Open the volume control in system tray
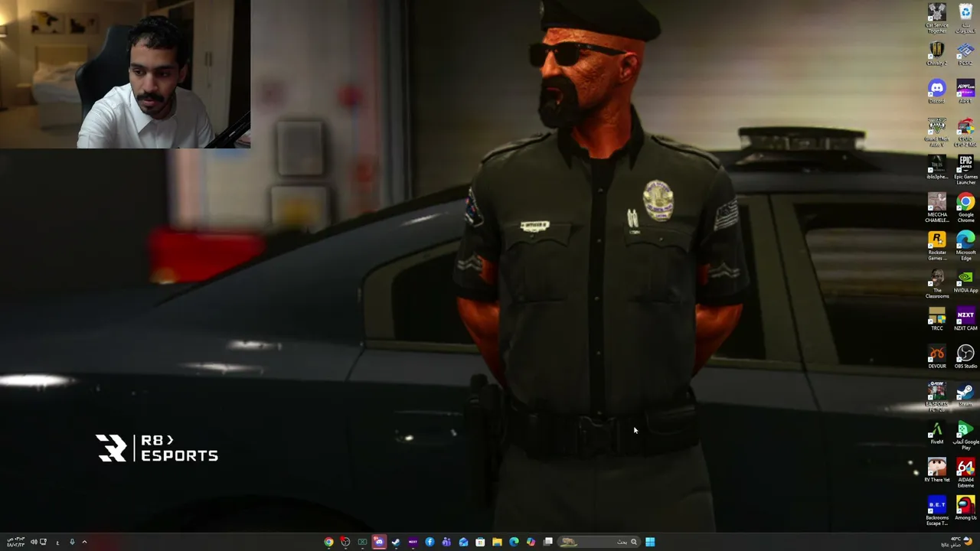The image size is (980, 551). point(34,542)
